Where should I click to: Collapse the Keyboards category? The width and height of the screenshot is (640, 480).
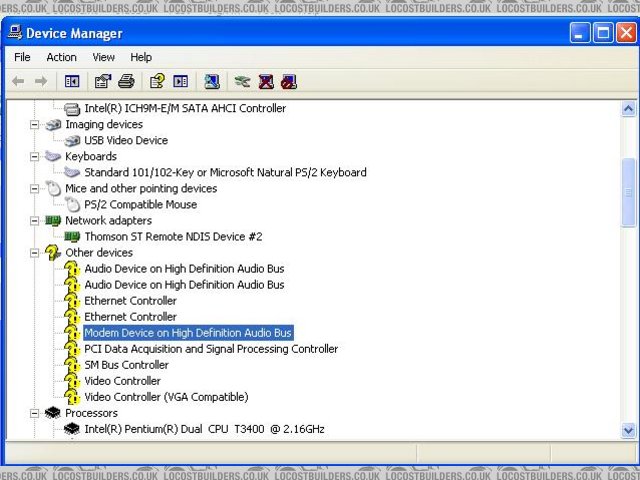tap(36, 157)
